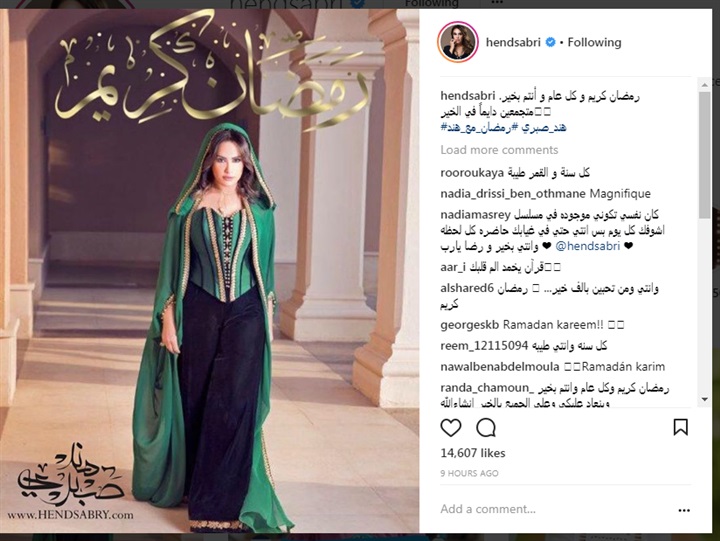720x541 pixels.
Task: Open the hendsabri username in the header
Action: tap(513, 42)
